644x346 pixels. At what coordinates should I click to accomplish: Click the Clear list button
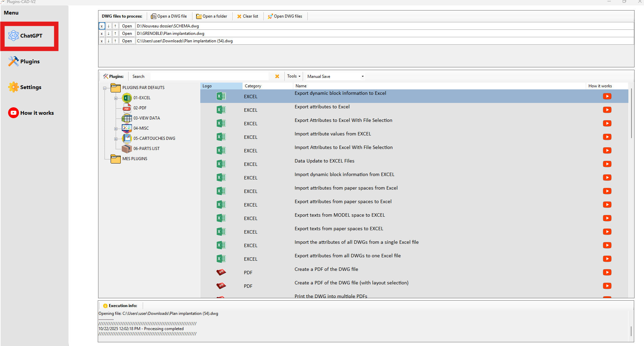[248, 16]
